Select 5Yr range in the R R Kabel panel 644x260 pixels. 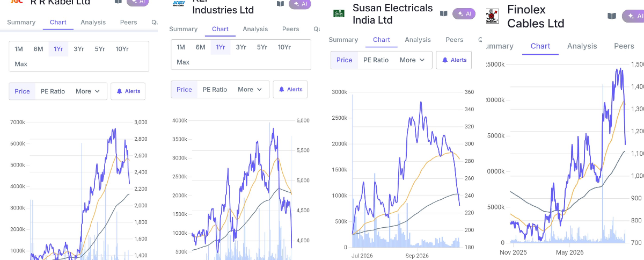[x=100, y=49]
